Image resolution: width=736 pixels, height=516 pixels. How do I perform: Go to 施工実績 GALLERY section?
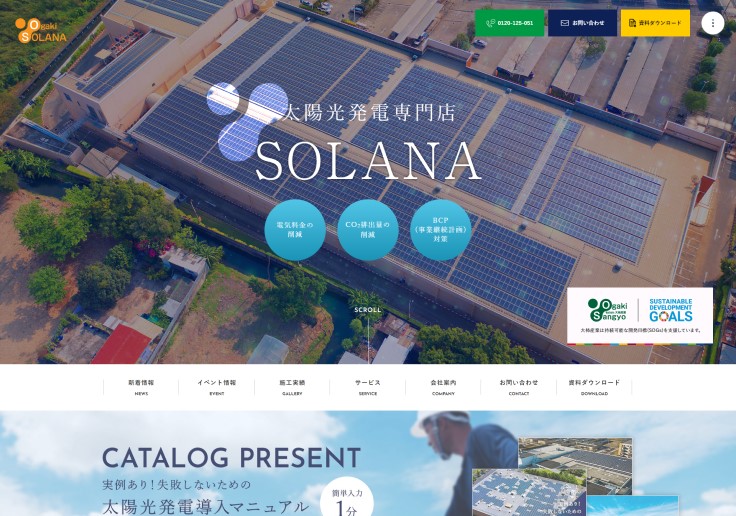(292, 387)
